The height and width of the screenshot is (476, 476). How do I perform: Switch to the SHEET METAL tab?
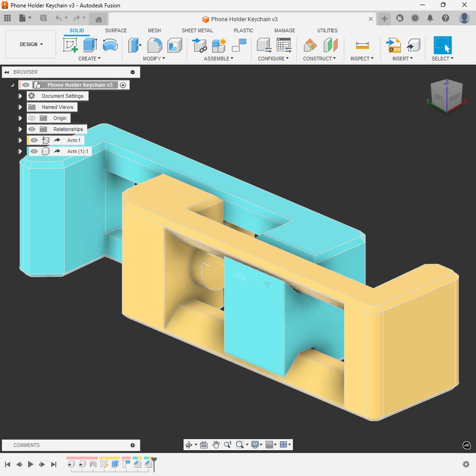coord(197,30)
